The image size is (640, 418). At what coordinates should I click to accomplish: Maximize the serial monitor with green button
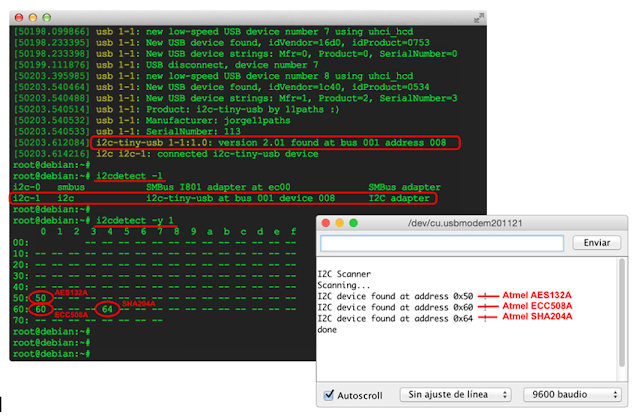coord(353,223)
